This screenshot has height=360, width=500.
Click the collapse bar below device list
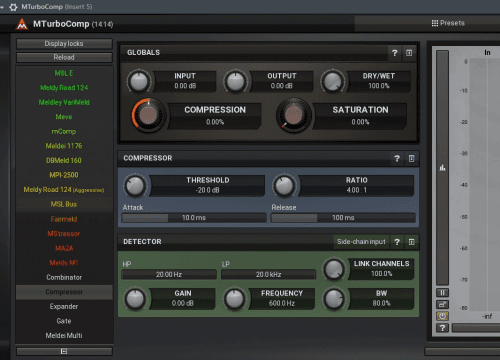[x=64, y=351]
